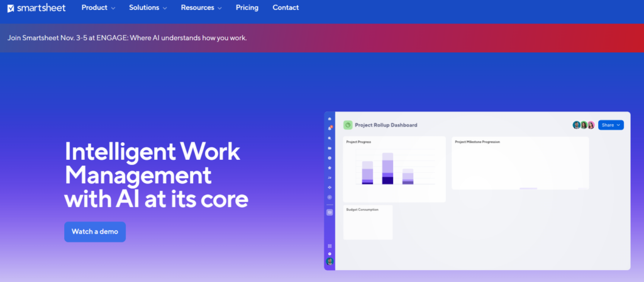The height and width of the screenshot is (282, 644).
Task: Go to the Pricing page
Action: (247, 8)
